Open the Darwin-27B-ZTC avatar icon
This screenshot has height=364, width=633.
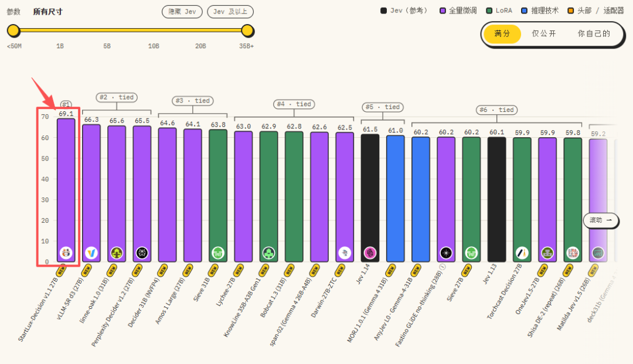[345, 253]
